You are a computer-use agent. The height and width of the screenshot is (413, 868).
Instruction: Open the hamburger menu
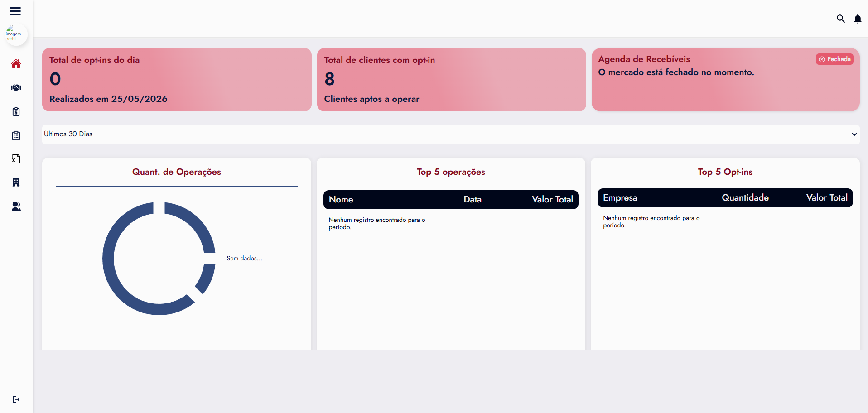point(15,11)
